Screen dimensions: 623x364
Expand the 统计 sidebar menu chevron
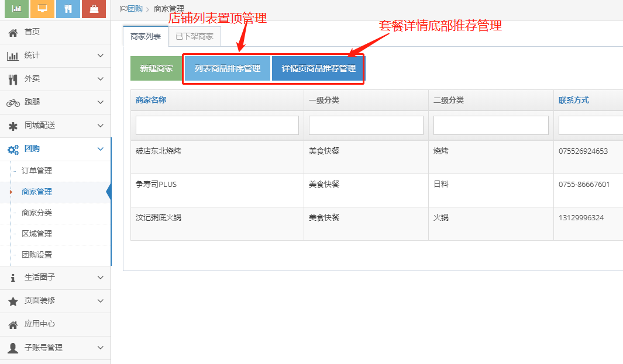100,56
